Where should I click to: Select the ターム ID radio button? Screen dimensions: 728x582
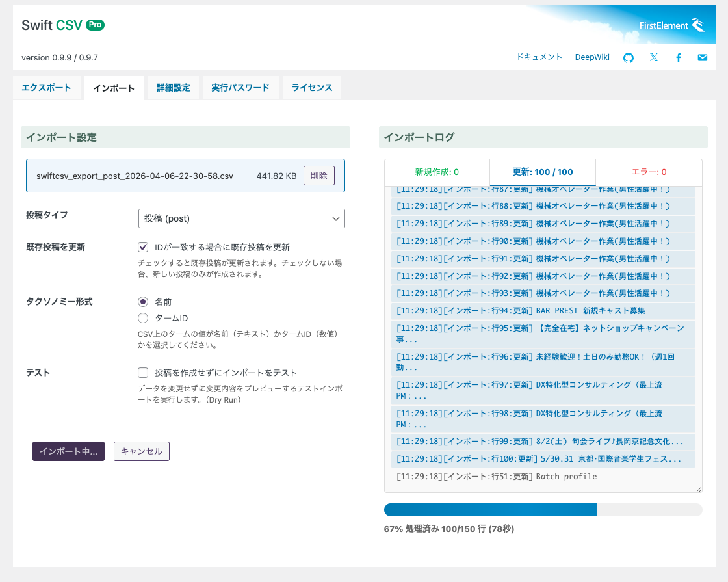click(143, 318)
